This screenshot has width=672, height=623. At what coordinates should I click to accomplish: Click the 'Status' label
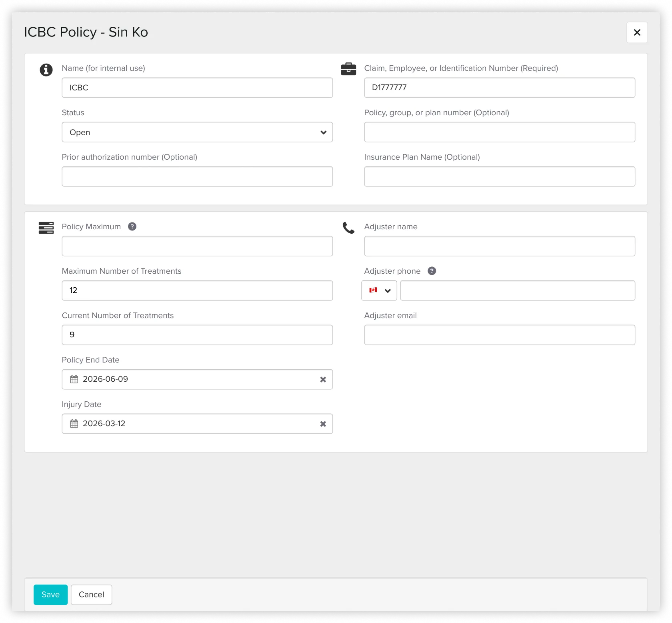point(73,112)
